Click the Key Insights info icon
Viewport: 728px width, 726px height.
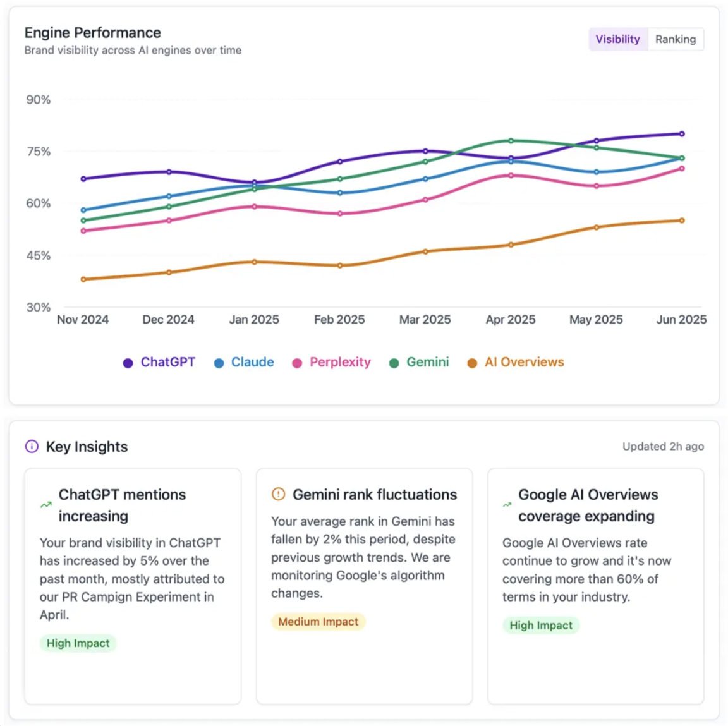[x=31, y=447]
